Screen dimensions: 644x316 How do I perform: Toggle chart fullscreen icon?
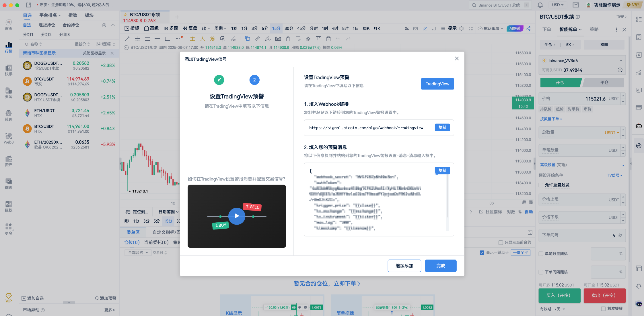point(471,28)
